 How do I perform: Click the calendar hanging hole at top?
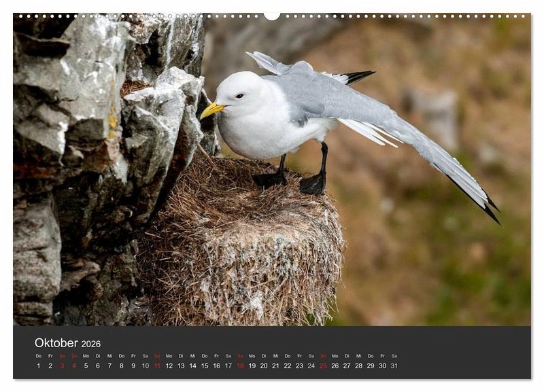coord(272,15)
